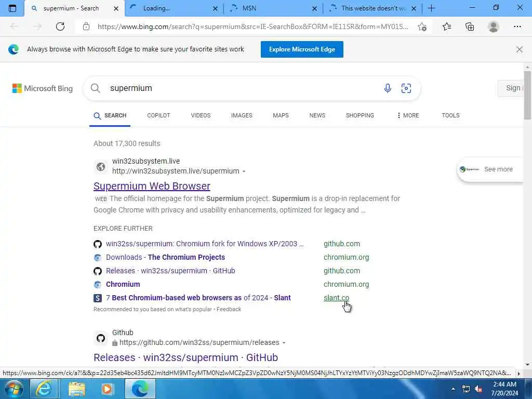532x399 pixels.
Task: Open win32ss/supermium Chromium fork link
Action: click(x=205, y=244)
